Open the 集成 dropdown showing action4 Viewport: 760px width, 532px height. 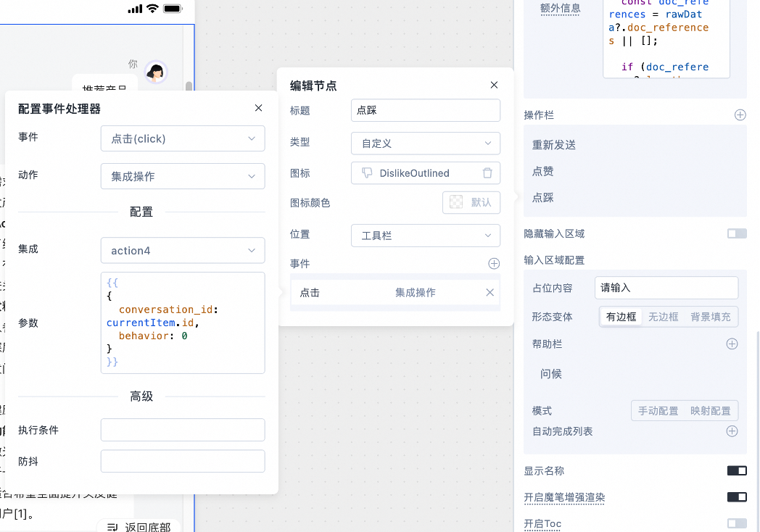(183, 251)
